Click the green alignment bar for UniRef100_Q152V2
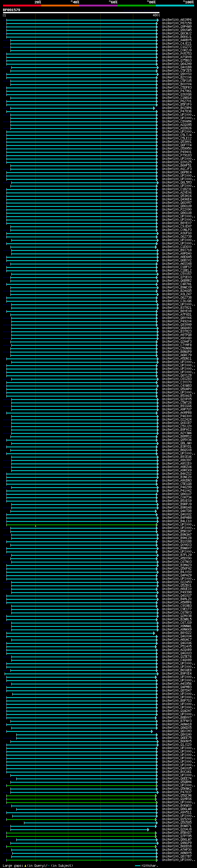Viewport: 197px width, 868px height. pyautogui.click(x=82, y=819)
